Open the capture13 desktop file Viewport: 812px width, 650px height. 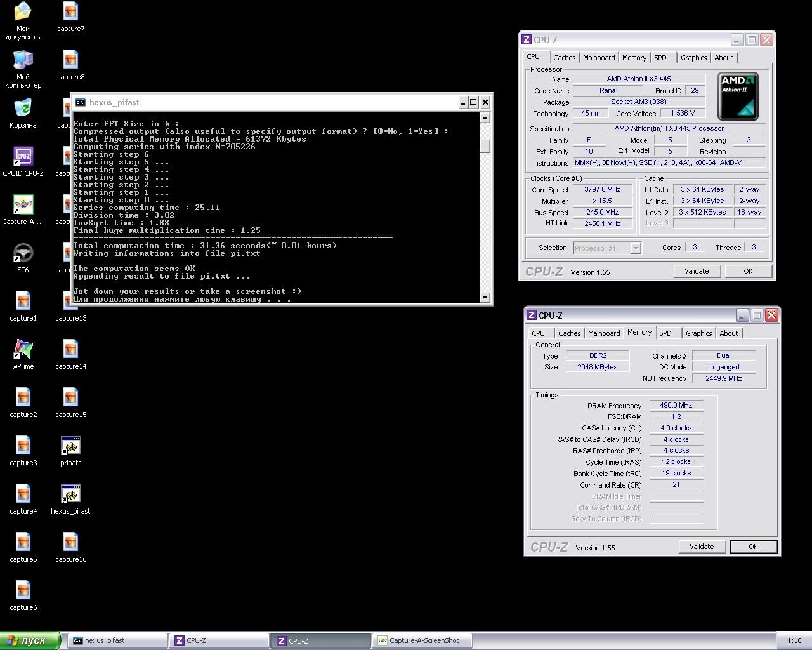pos(70,306)
